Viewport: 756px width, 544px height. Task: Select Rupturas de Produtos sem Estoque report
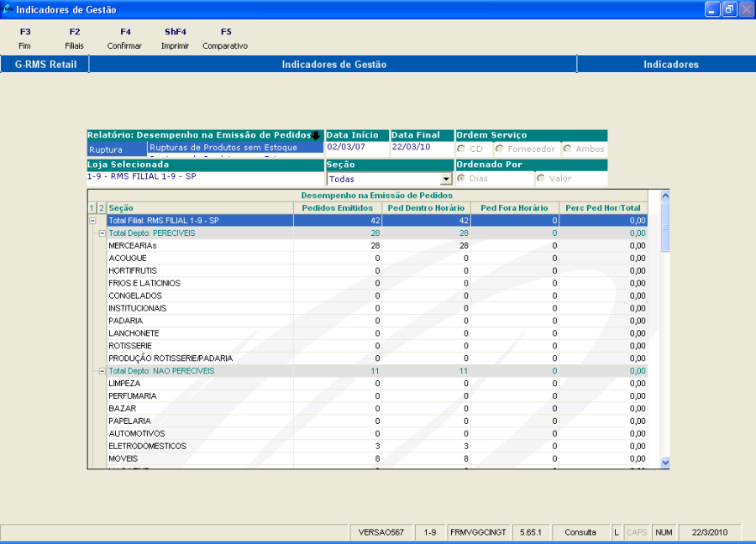tap(223, 148)
